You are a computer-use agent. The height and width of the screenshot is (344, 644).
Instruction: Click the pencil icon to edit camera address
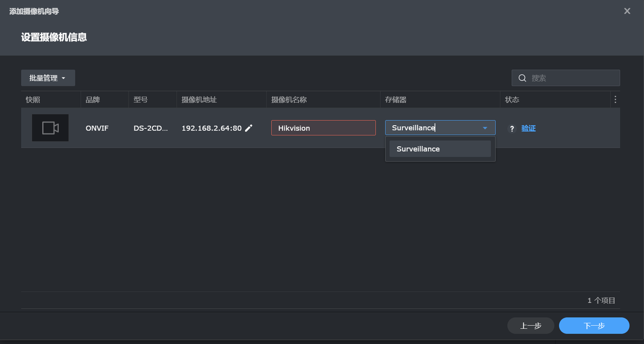coord(249,128)
